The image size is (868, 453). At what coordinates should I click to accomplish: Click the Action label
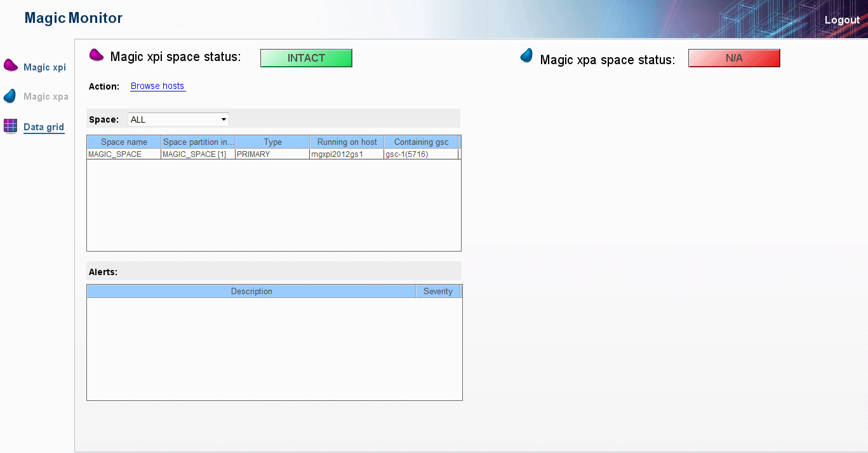[104, 86]
